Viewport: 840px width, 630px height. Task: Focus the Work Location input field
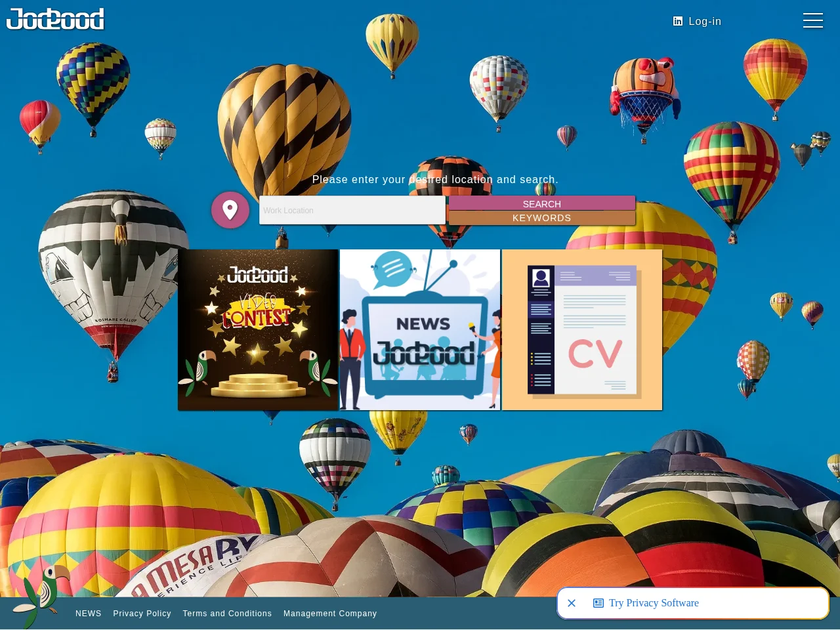(x=352, y=210)
